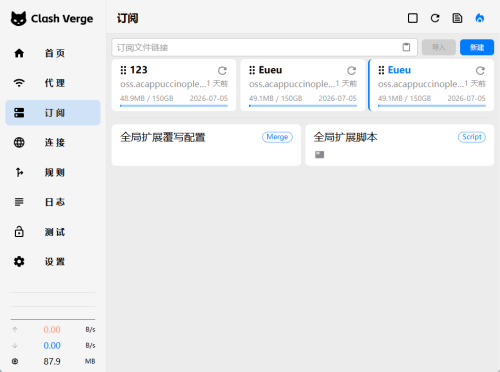Click the server icon beside 订阅
The height and width of the screenshot is (372, 500).
[x=19, y=113]
